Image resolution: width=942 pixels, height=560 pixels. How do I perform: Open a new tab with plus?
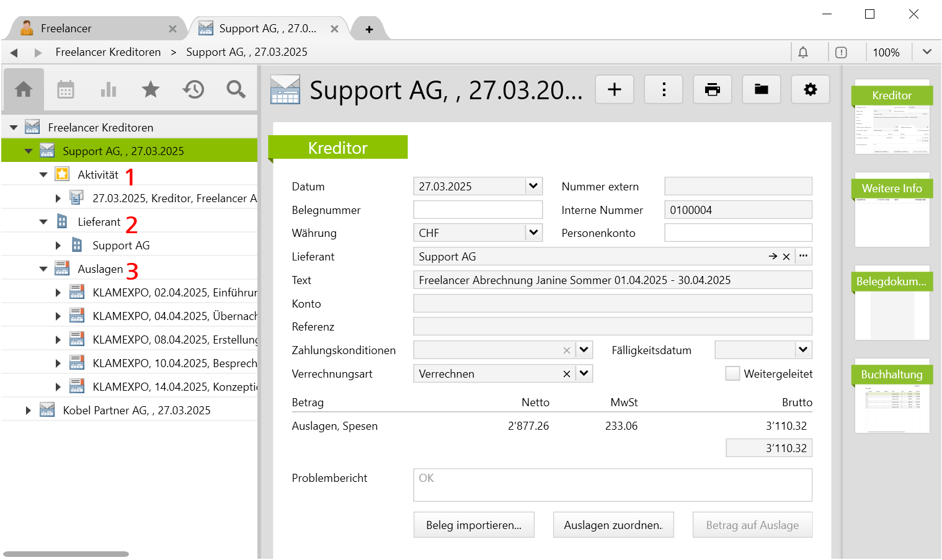[x=369, y=29]
